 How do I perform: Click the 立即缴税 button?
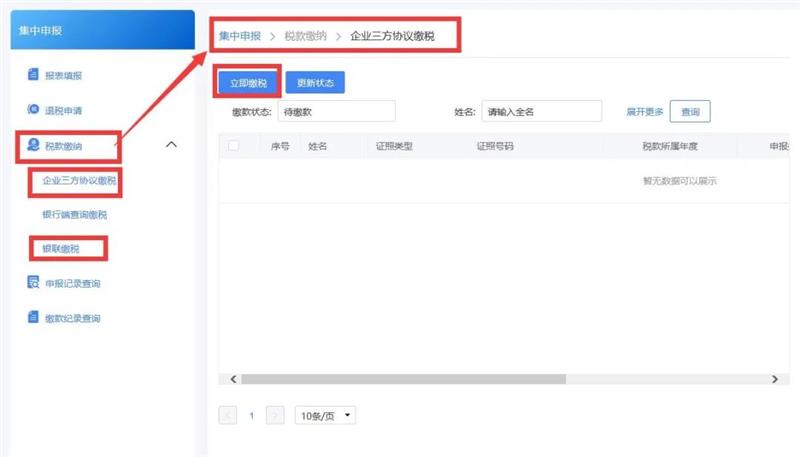[x=248, y=82]
